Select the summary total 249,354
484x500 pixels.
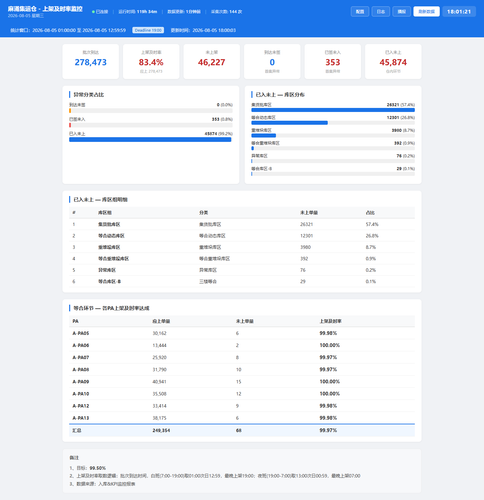point(161,430)
